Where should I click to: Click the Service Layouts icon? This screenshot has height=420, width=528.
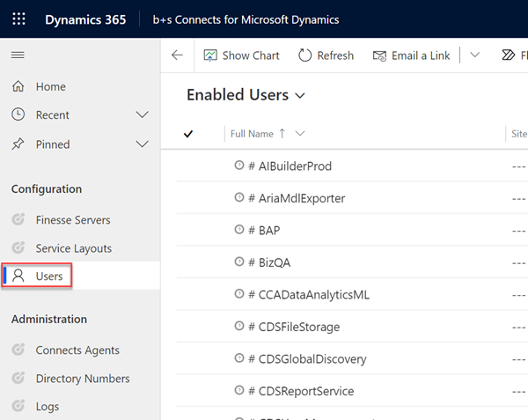[x=18, y=248]
